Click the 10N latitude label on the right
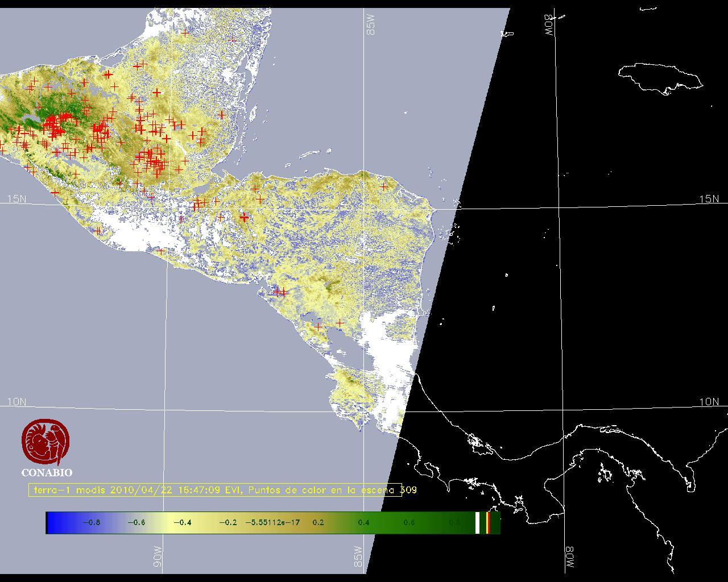The width and height of the screenshot is (728, 582). click(709, 402)
